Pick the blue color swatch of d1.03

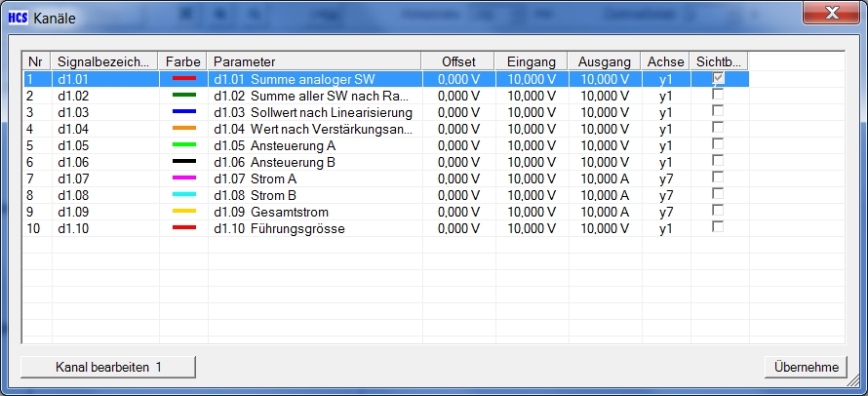(184, 112)
